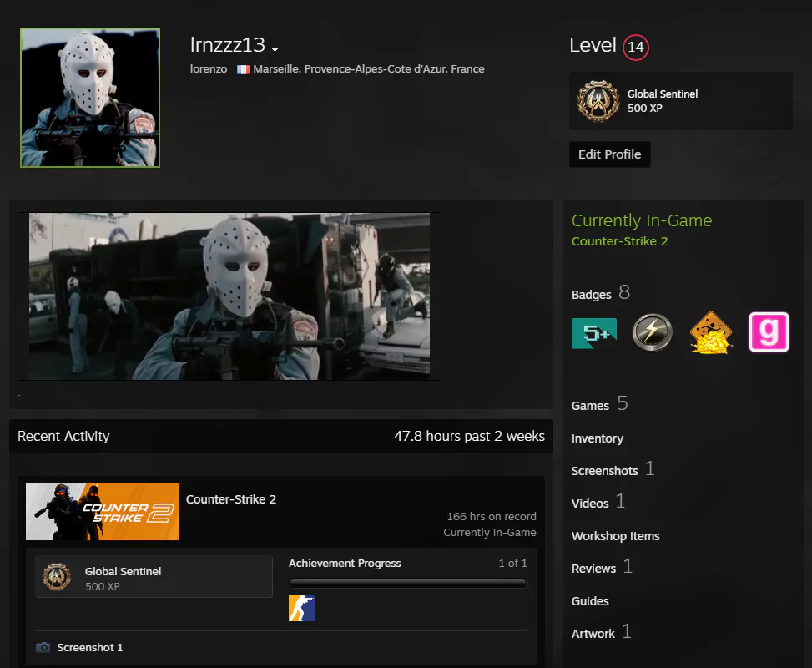Click the pink Garry's Mod g badge
Image resolution: width=812 pixels, height=668 pixels.
click(x=769, y=332)
